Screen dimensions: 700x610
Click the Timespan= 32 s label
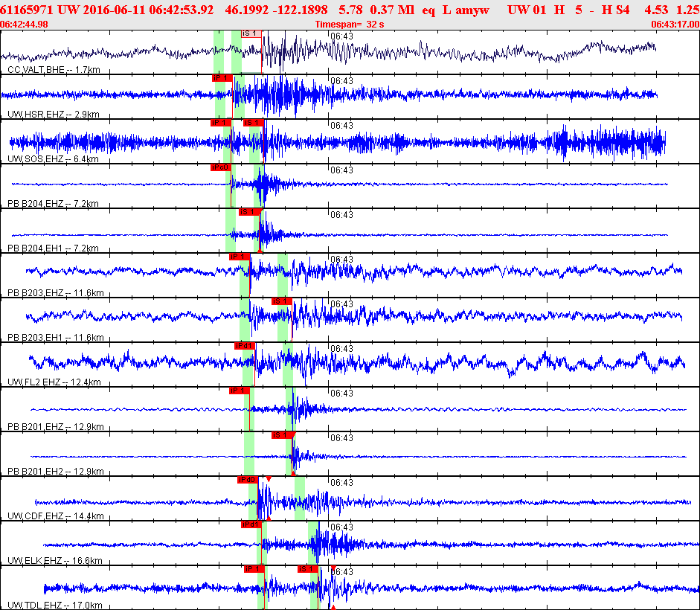[350, 24]
